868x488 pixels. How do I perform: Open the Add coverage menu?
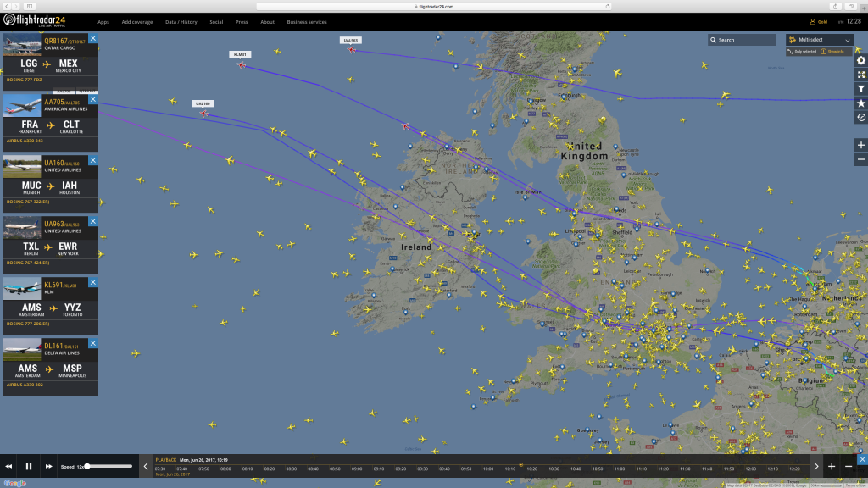[136, 22]
